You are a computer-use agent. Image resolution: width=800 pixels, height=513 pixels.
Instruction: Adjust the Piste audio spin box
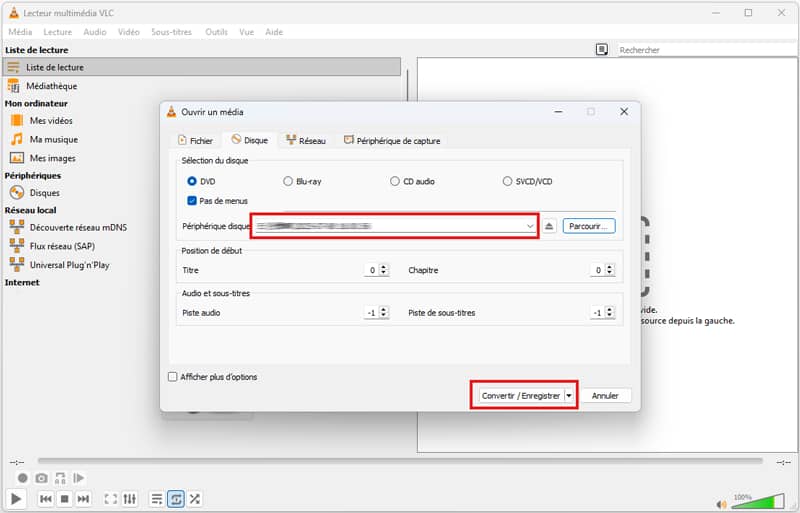click(x=377, y=312)
